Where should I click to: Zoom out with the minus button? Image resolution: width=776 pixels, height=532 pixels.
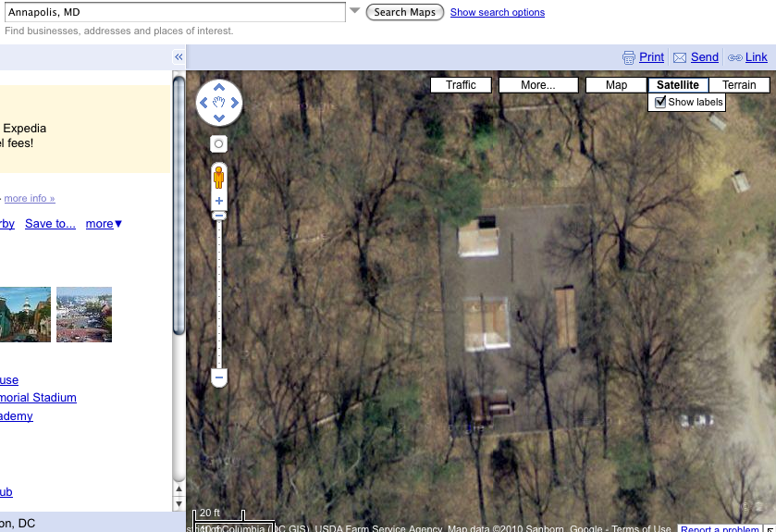point(219,377)
